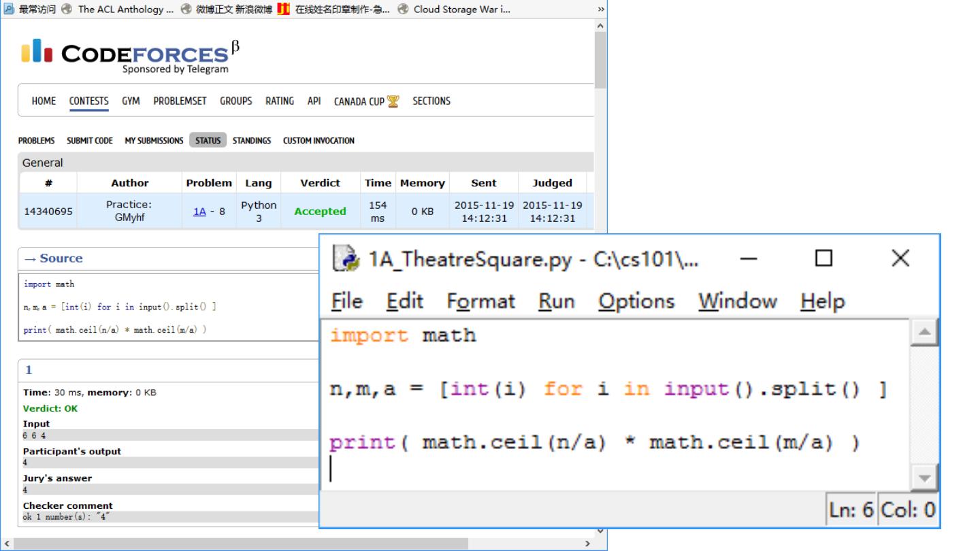Open the Run menu in IDLE

(x=556, y=301)
